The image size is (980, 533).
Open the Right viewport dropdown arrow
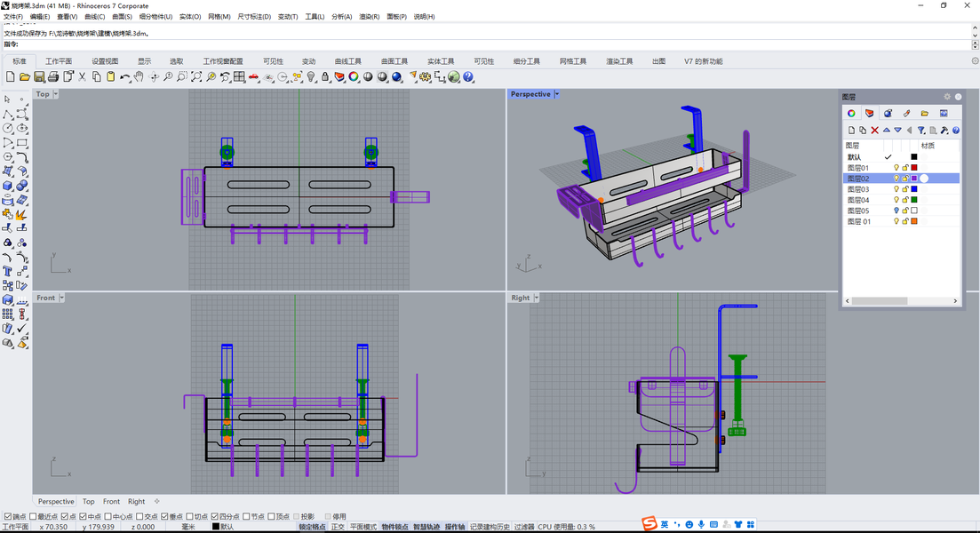click(537, 298)
